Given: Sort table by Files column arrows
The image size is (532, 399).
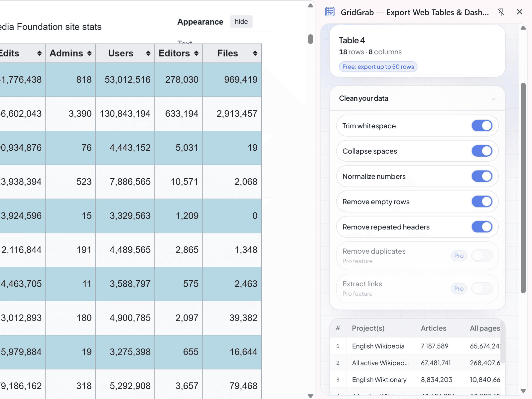Looking at the screenshot, I should [x=255, y=53].
